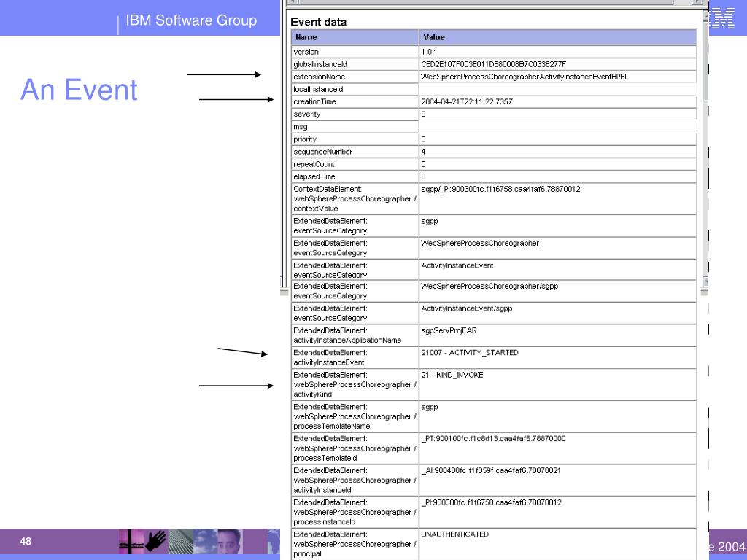
Task: Select the activityKind name cell
Action: pos(355,384)
